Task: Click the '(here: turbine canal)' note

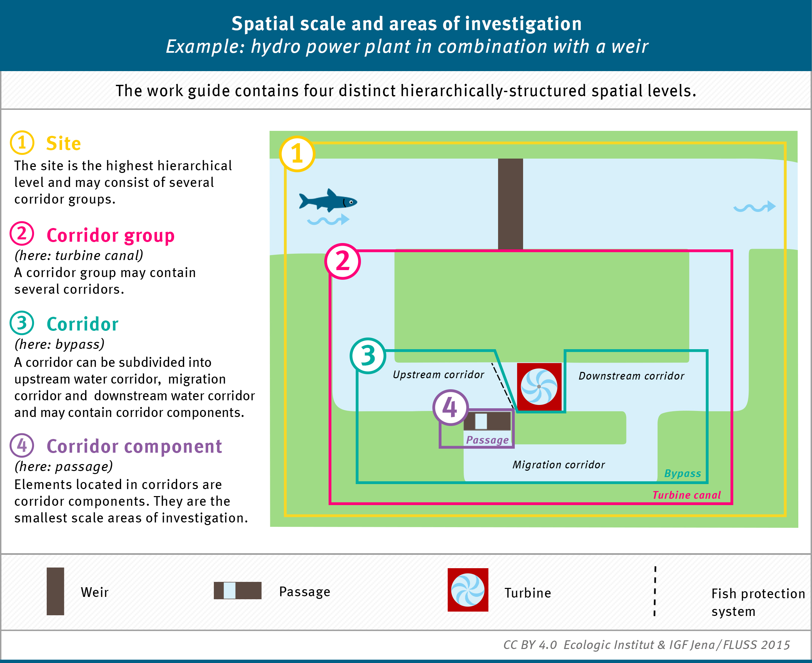Action: pyautogui.click(x=79, y=255)
